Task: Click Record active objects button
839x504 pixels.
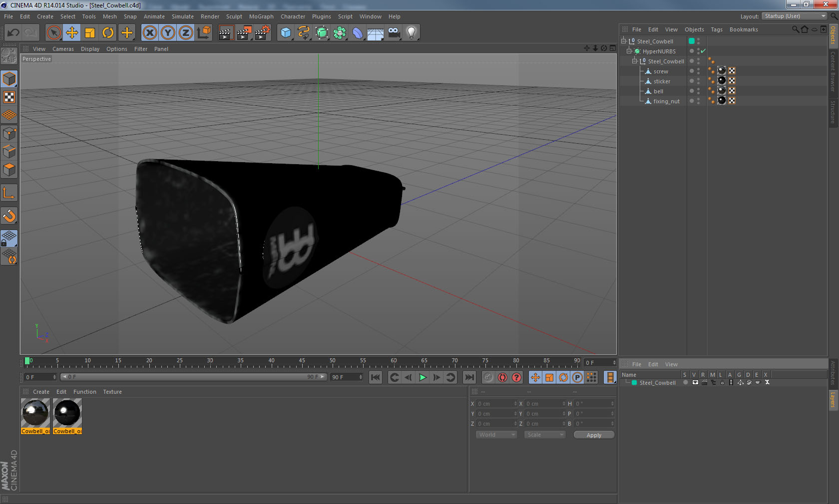Action: pos(488,377)
